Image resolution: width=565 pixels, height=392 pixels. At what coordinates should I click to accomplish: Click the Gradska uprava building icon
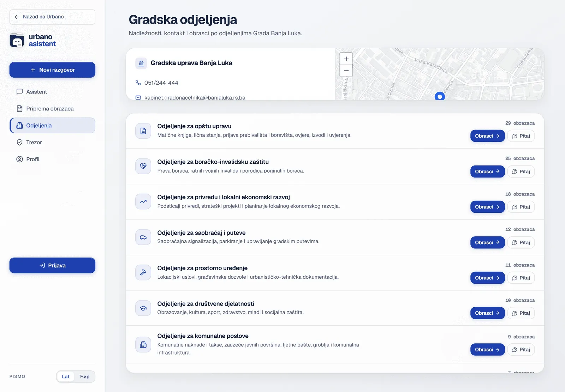point(141,64)
